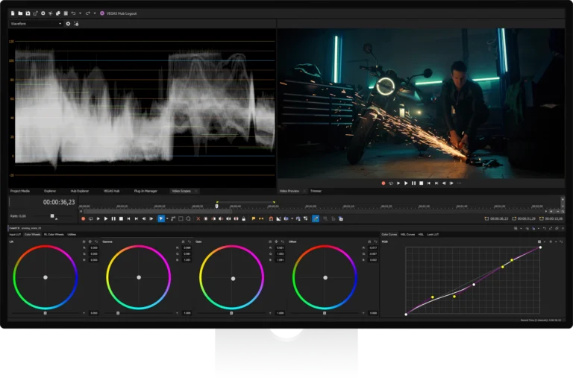This screenshot has height=392, width=573.
Task: Select the Color Wheels tab
Action: click(x=32, y=234)
